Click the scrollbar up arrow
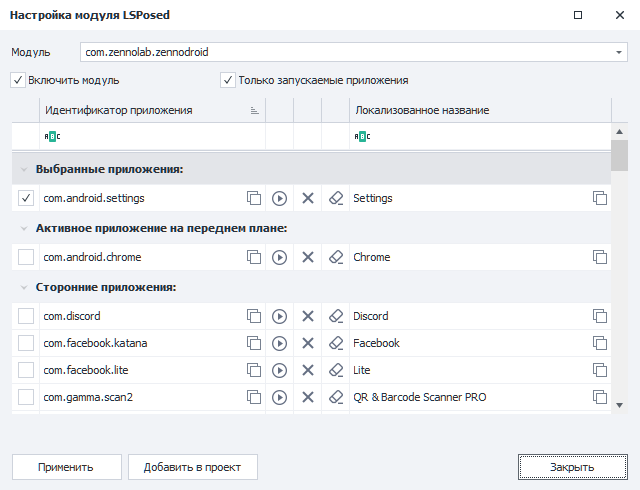The image size is (640, 490). coord(619,131)
